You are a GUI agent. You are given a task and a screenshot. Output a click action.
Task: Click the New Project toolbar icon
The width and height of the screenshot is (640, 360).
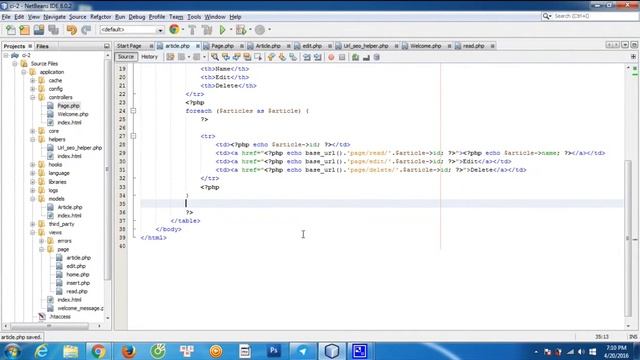click(24, 30)
